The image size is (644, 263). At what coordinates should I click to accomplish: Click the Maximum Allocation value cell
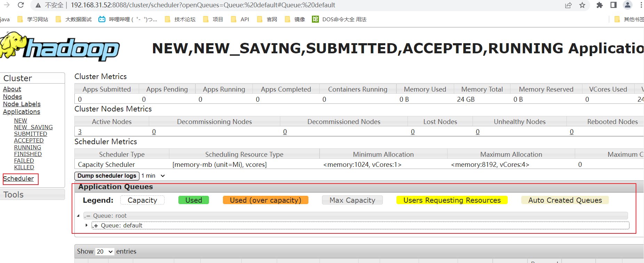511,164
